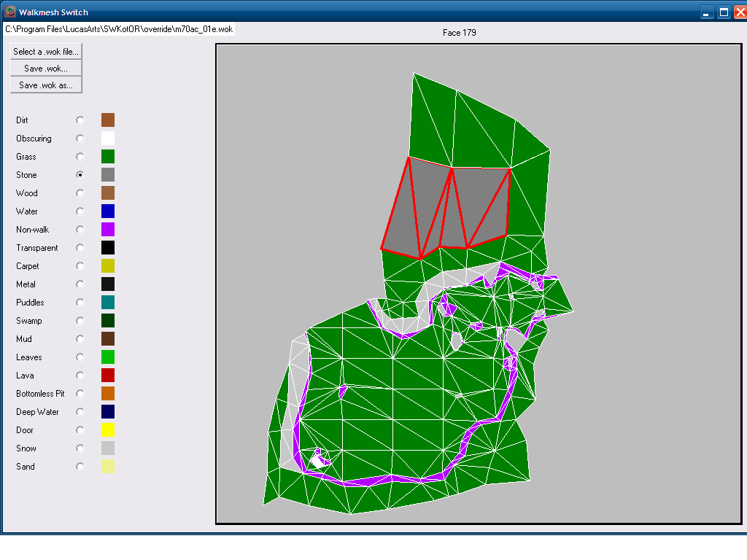Click the Save .wok as button
Viewport: 747px width, 560px height.
[46, 85]
